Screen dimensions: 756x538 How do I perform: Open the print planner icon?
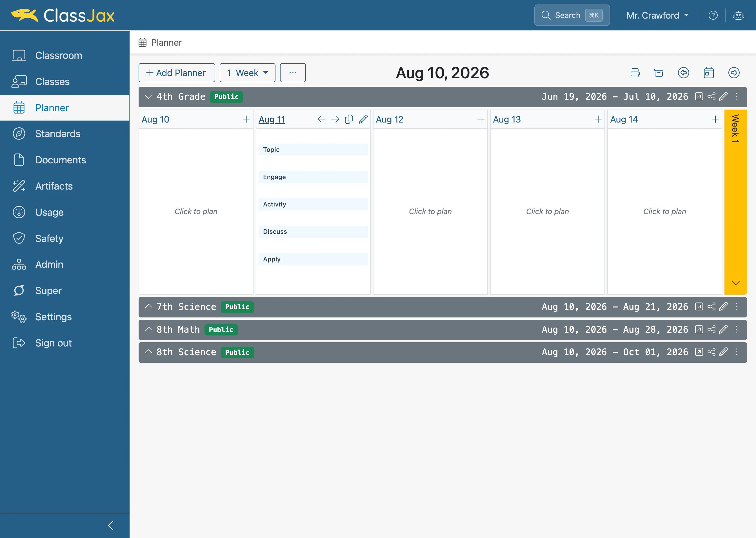(x=635, y=73)
